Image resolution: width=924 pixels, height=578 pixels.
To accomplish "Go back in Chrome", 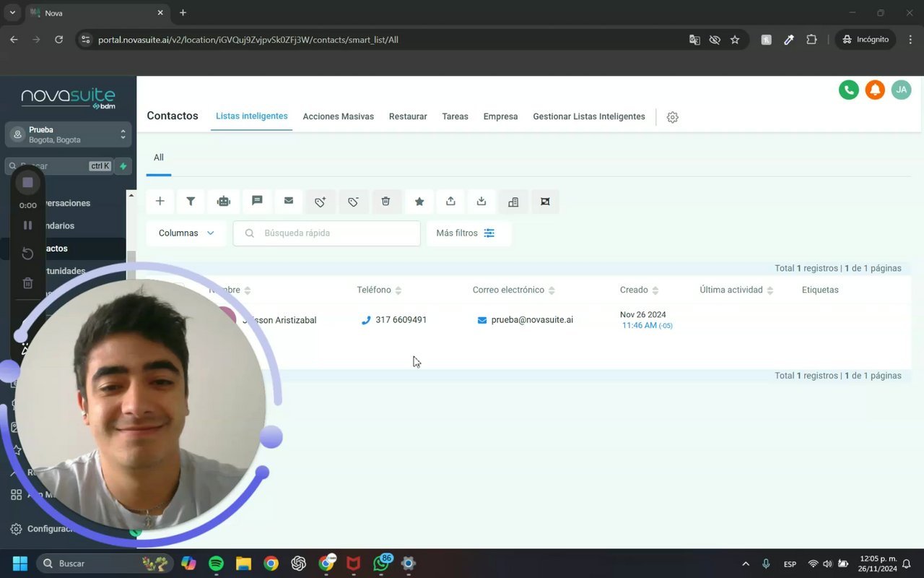I will click(14, 40).
